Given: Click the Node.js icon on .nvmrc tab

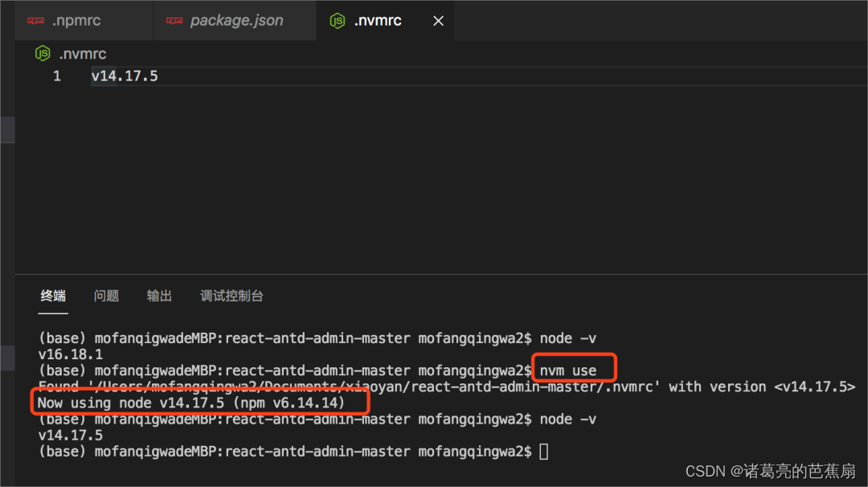Looking at the screenshot, I should coord(337,21).
